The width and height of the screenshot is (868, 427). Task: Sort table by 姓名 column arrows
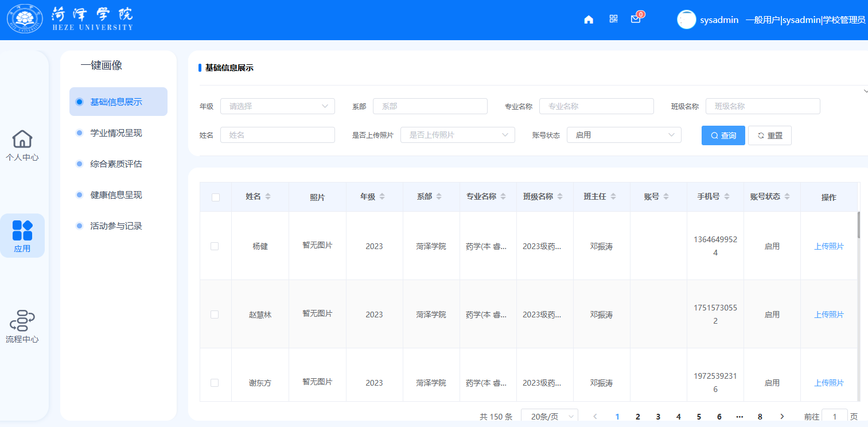coord(268,197)
